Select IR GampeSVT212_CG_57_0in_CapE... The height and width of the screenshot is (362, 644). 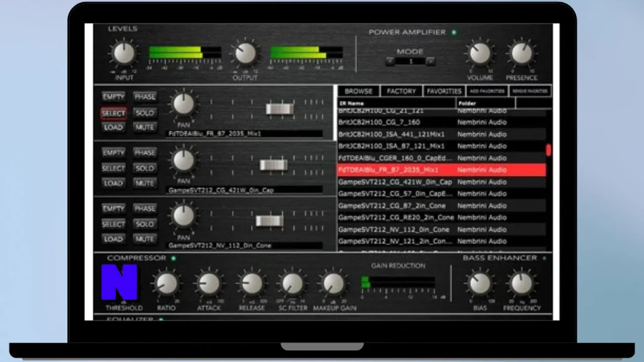point(442,194)
